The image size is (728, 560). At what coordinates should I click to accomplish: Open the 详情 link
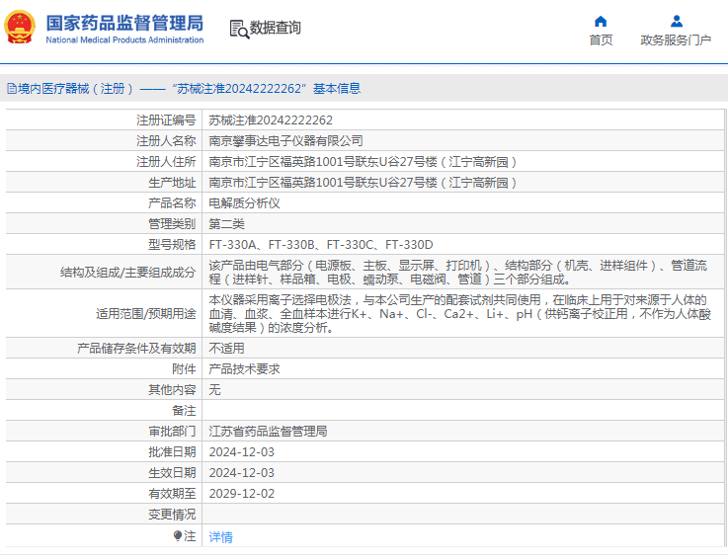click(x=220, y=536)
